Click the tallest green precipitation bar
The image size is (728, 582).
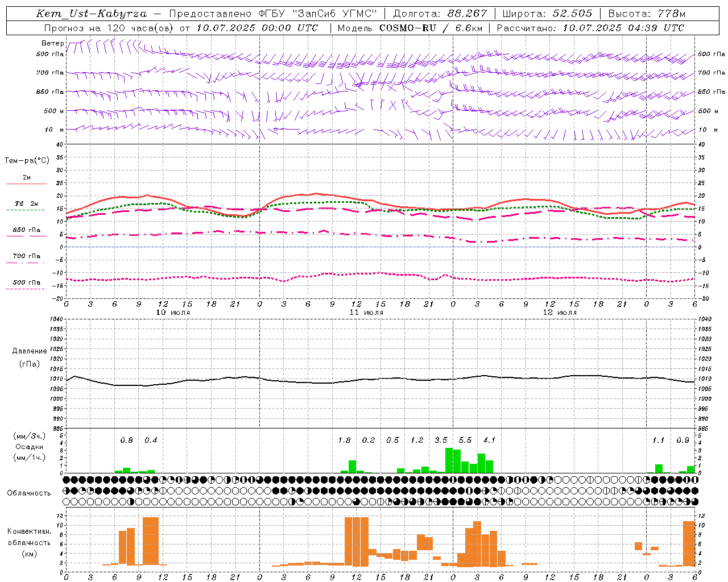pos(449,460)
